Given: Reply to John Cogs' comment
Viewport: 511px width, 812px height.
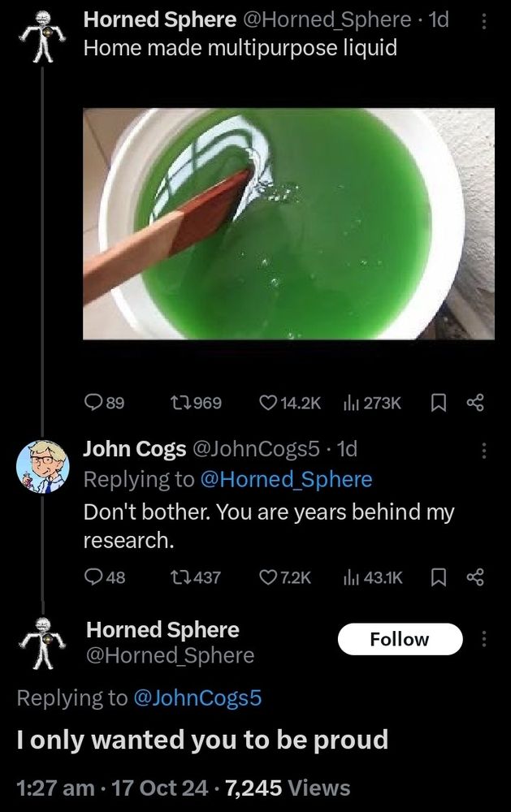Looking at the screenshot, I should (94, 577).
